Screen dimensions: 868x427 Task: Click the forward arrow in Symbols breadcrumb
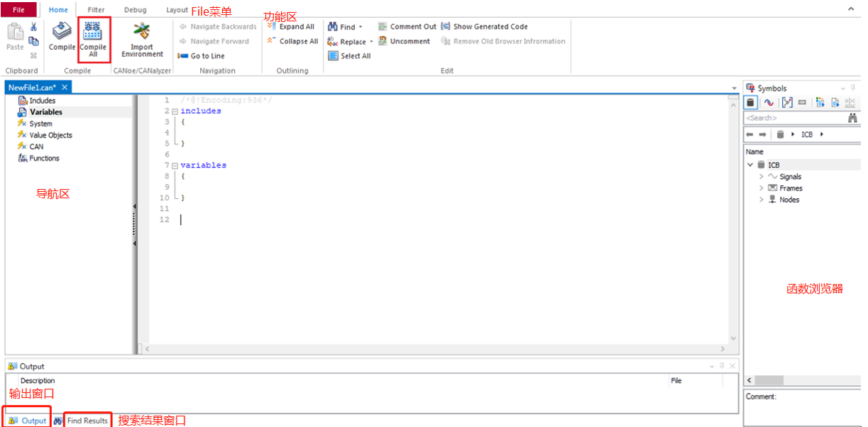pos(762,134)
